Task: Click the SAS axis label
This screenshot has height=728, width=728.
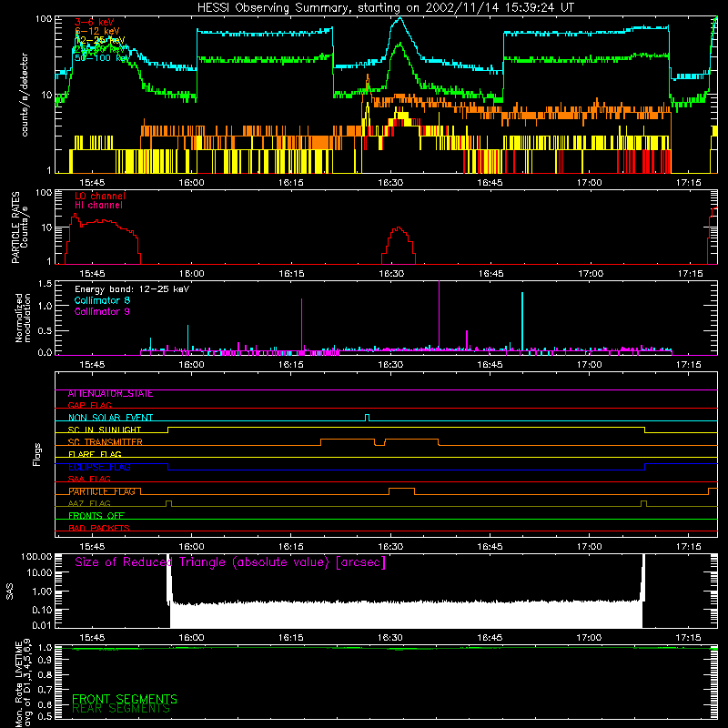Action: [9, 591]
